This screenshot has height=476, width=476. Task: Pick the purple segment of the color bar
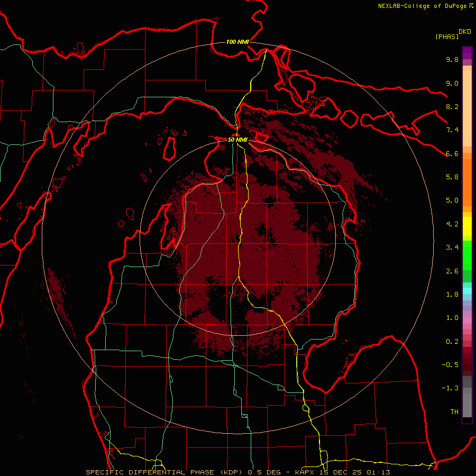pos(467,53)
